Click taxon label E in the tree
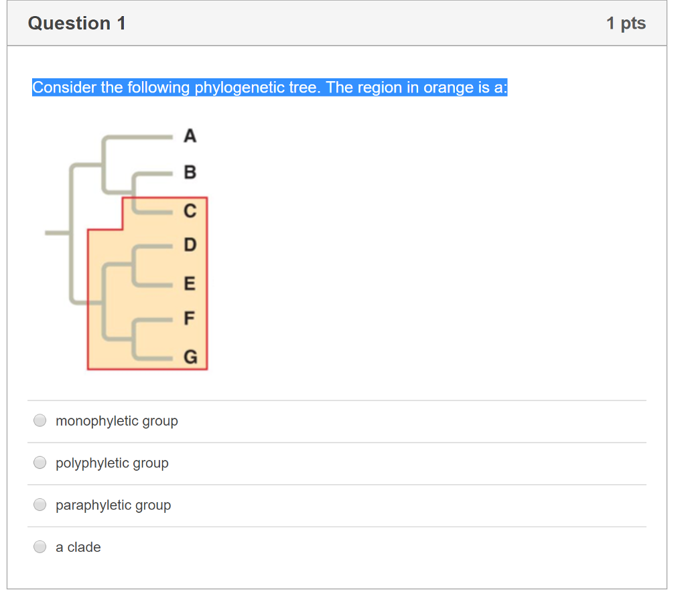The height and width of the screenshot is (616, 686). (190, 284)
